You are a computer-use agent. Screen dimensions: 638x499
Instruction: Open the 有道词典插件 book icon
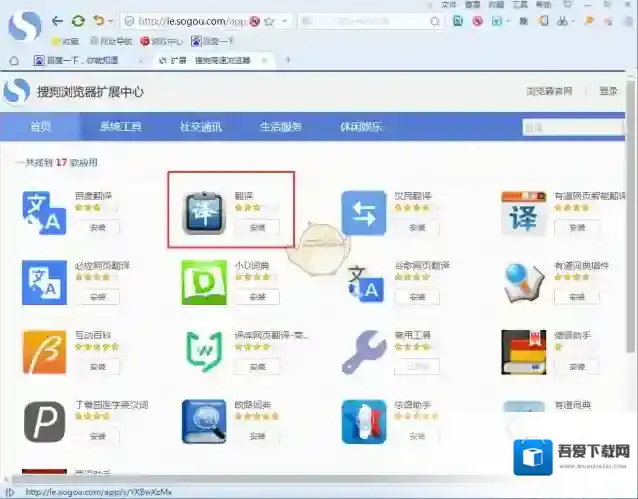click(524, 283)
